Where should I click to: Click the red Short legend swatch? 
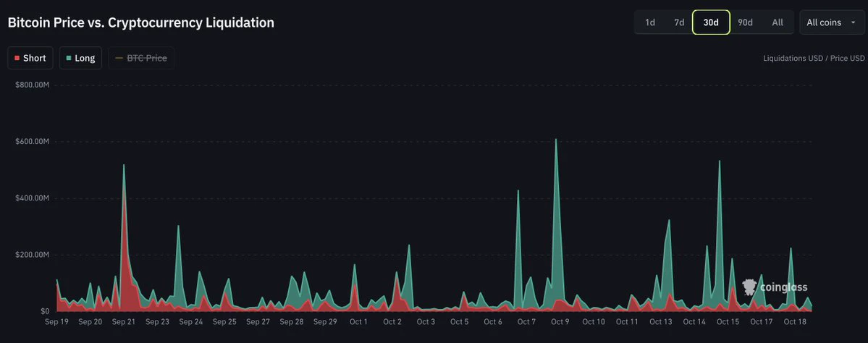(x=17, y=58)
